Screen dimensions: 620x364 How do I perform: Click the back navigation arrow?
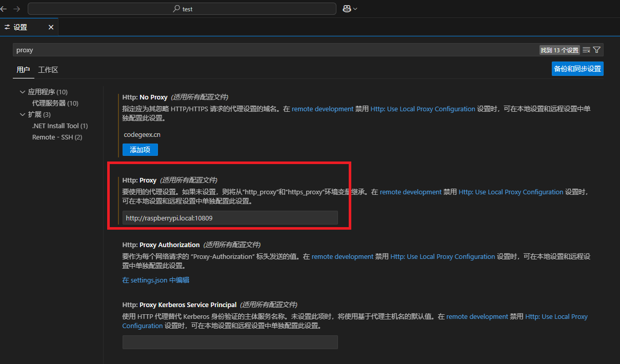[x=4, y=9]
